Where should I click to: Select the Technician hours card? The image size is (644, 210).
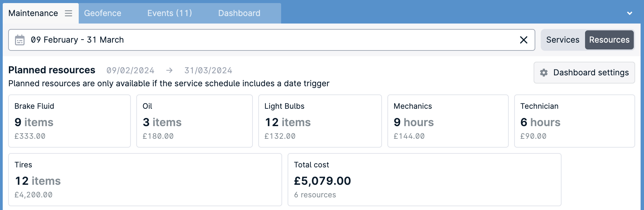tap(574, 121)
